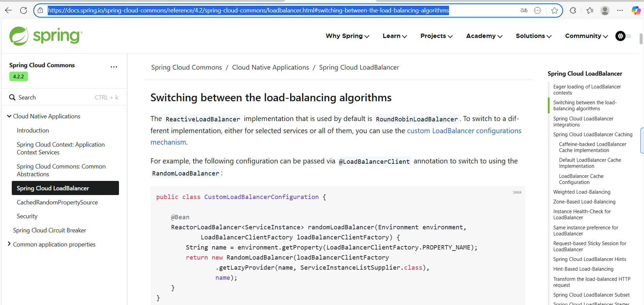
Task: Open Security in the sidebar
Action: tap(27, 216)
